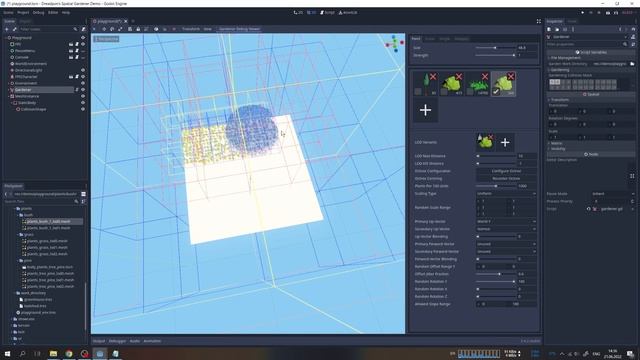640x360 pixels.
Task: Select the Move mode tool
Action: 104,29
